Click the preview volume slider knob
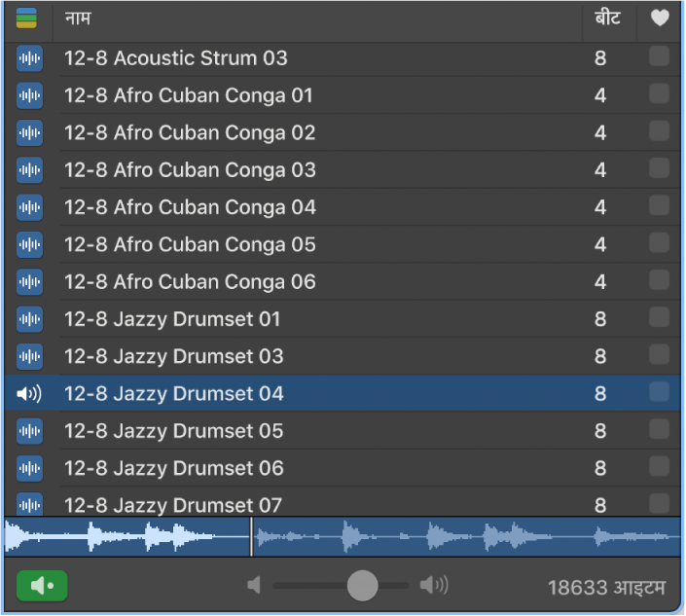Screen dimensions: 686x616 coord(362,585)
